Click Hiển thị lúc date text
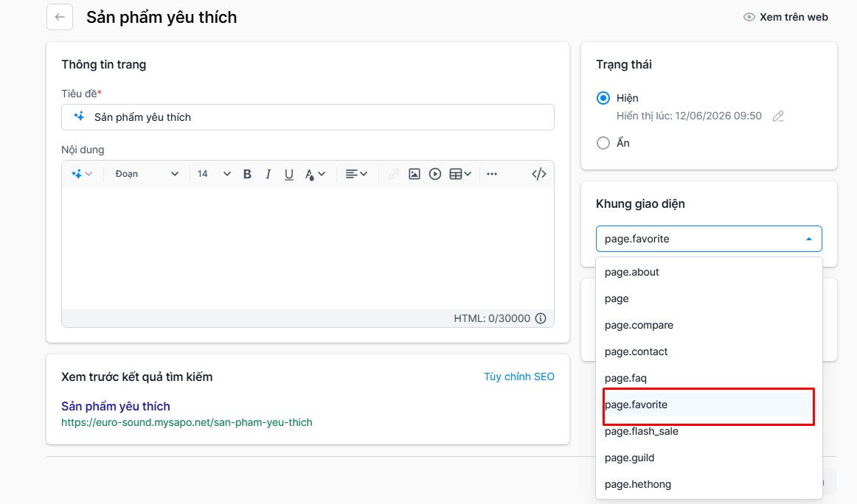Image resolution: width=857 pixels, height=504 pixels. (x=689, y=116)
